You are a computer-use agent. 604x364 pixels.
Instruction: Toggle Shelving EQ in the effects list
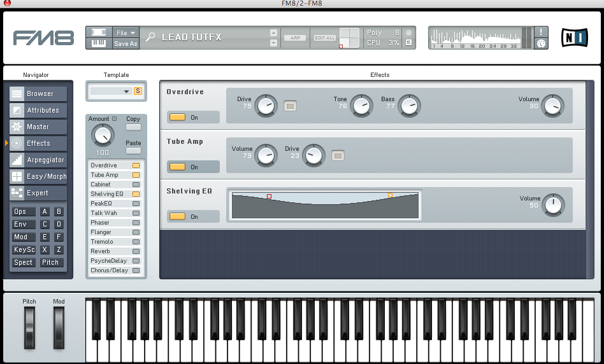(x=136, y=194)
